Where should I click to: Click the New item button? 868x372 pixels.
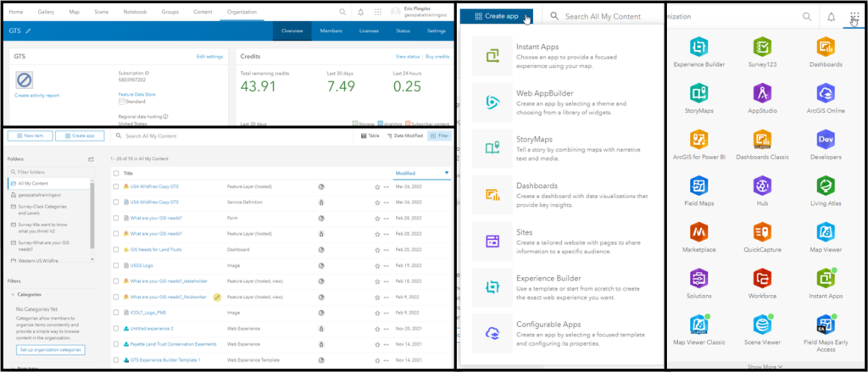click(x=31, y=136)
